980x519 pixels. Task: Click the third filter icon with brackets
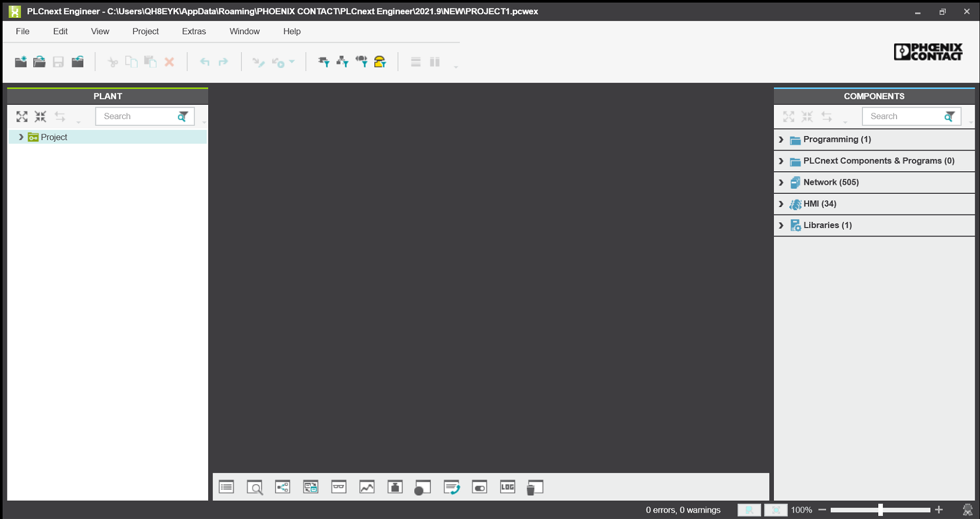click(362, 62)
